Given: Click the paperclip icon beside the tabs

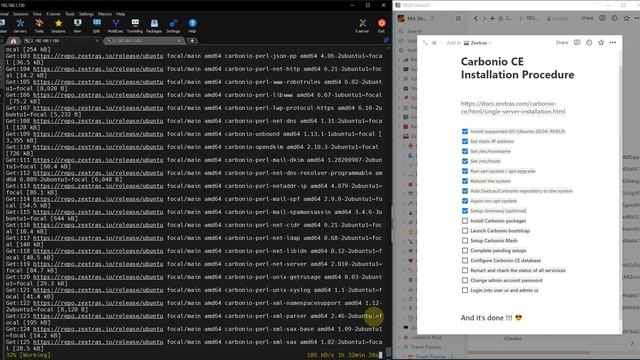Looking at the screenshot, I should click(x=386, y=40).
